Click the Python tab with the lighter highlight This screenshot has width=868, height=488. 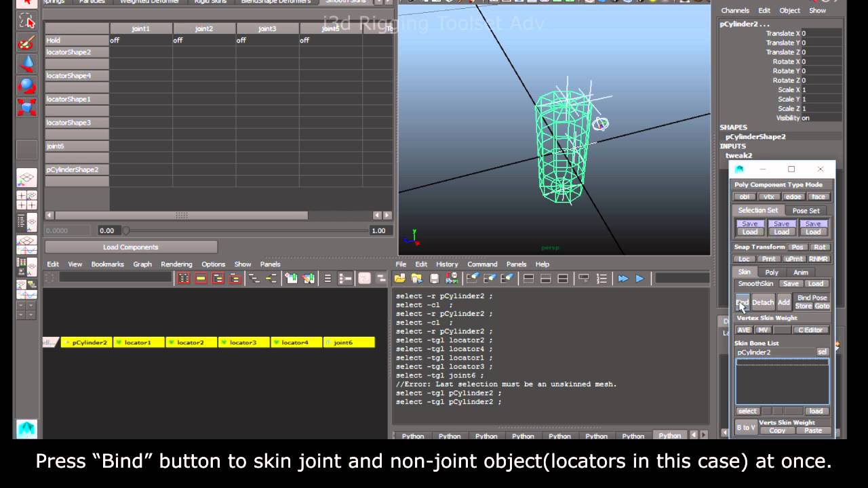coord(669,436)
